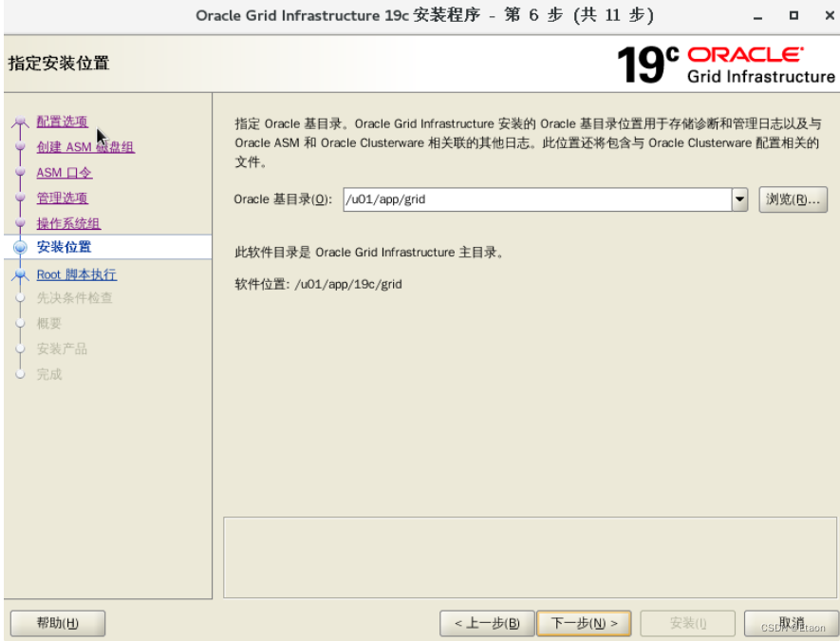Click the active step indicator beside 安装位置
840x641 pixels.
click(20, 247)
